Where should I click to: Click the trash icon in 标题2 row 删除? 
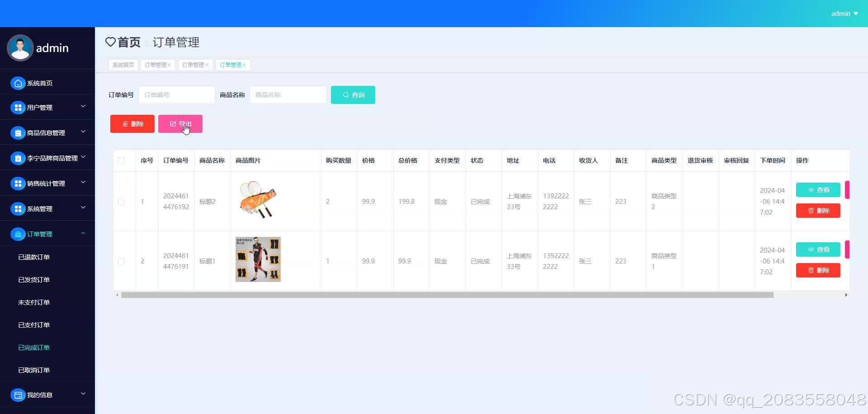pos(811,211)
